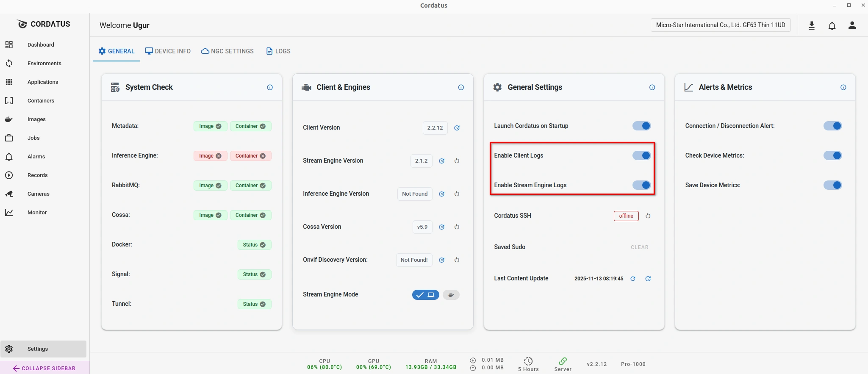The height and width of the screenshot is (374, 868).
Task: Restart icon for Cossa Version
Action: 457,227
